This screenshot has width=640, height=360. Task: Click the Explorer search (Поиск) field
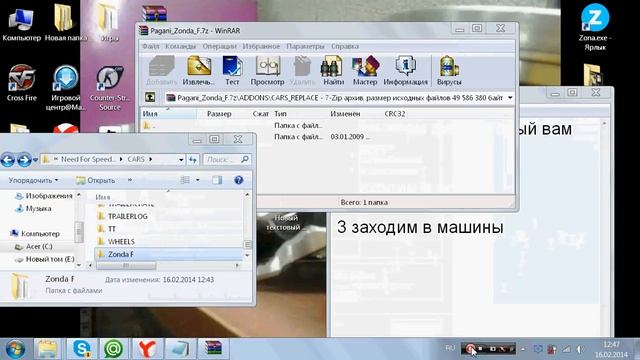click(227, 160)
